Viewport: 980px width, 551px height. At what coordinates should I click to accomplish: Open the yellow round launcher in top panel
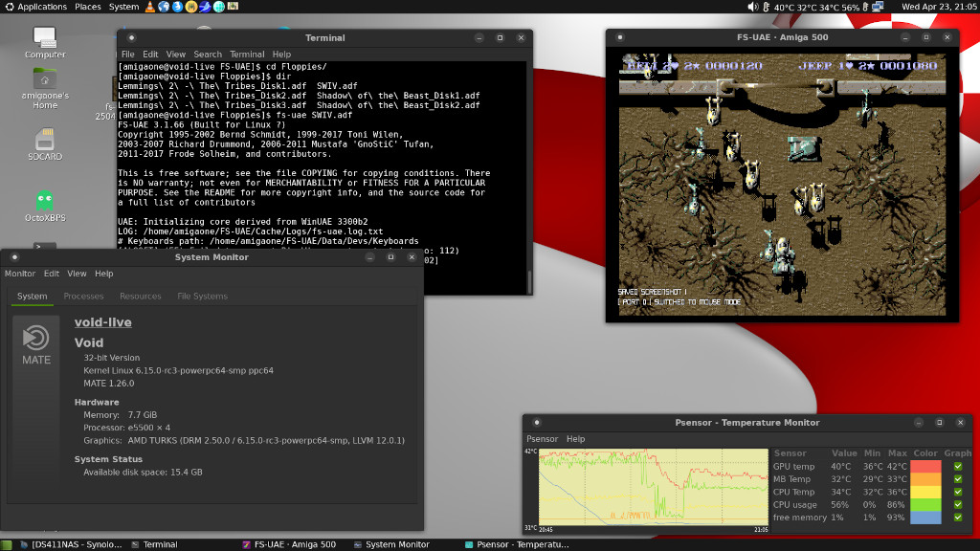click(191, 7)
